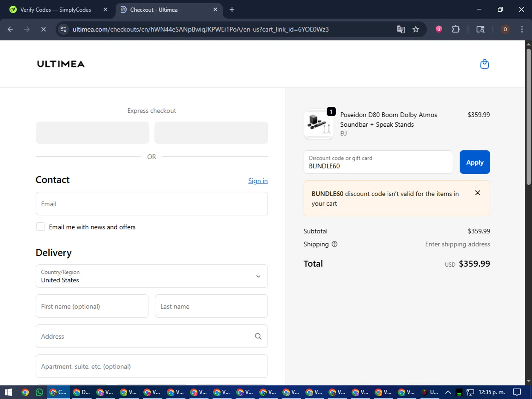Open the site information icon in address bar
This screenshot has height=399, width=532.
tap(63, 29)
